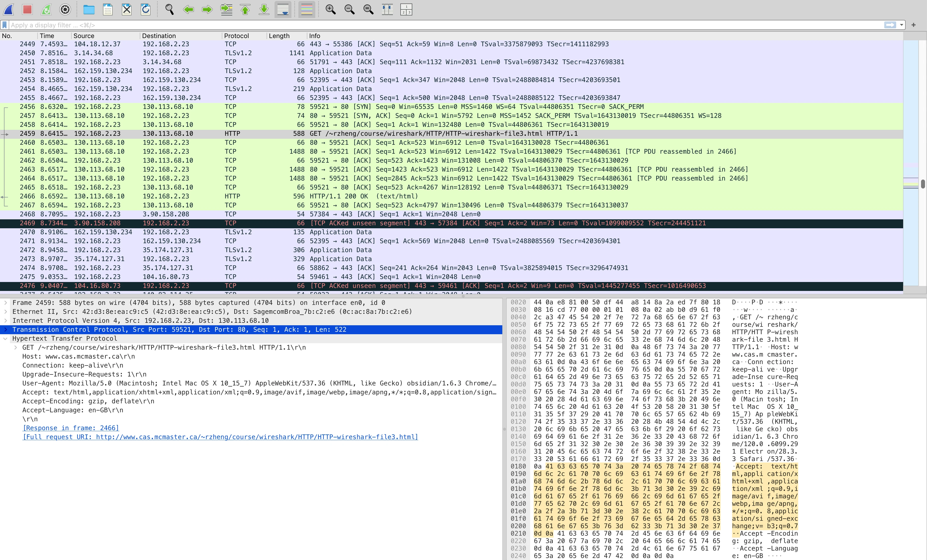The height and width of the screenshot is (560, 927).
Task: Sort by the Info column header
Action: point(605,36)
